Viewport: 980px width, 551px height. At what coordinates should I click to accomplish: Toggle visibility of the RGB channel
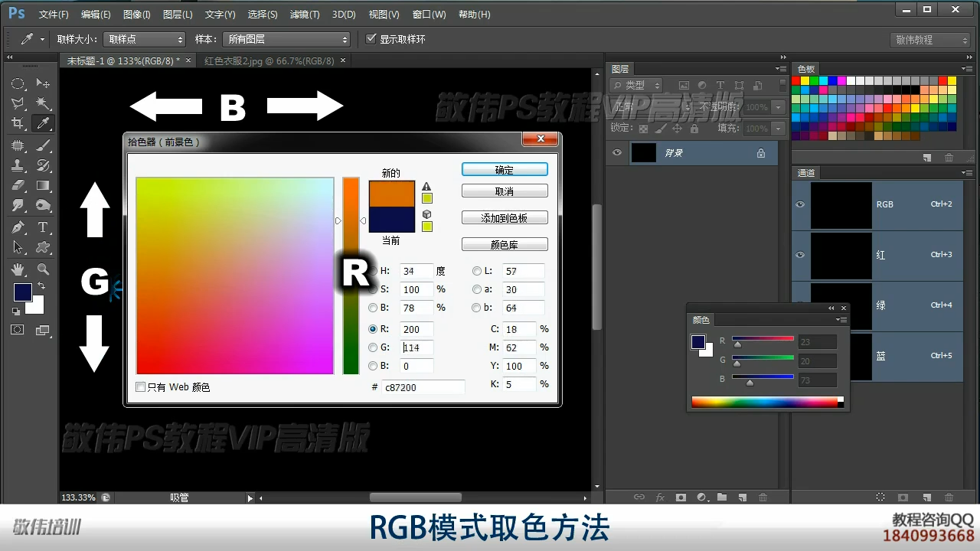pos(800,204)
